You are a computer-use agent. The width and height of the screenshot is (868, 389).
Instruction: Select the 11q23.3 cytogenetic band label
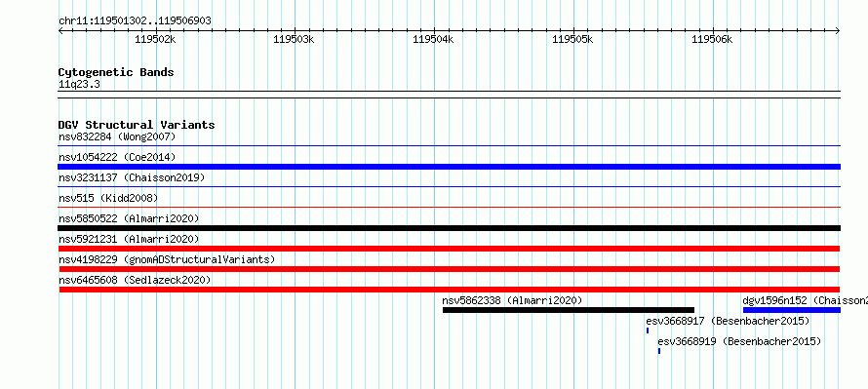click(79, 84)
